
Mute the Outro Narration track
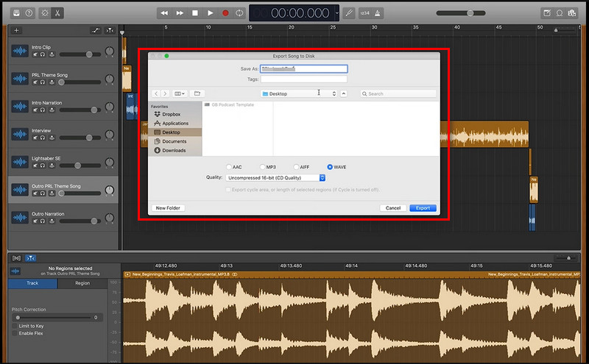click(x=35, y=221)
